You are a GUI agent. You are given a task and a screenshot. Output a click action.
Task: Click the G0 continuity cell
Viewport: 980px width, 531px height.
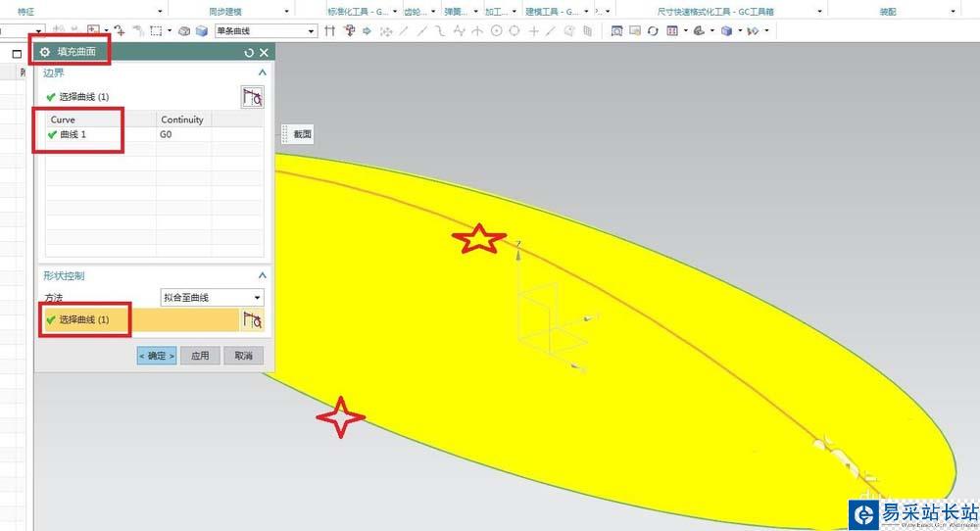[x=183, y=134]
